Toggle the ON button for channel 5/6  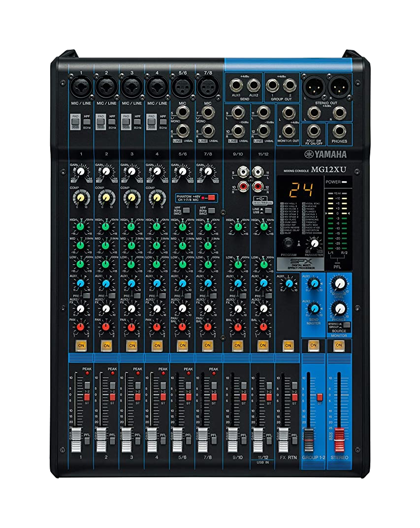click(x=182, y=345)
